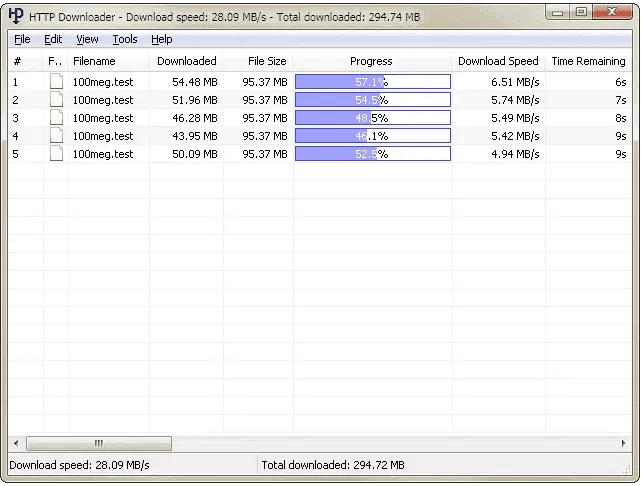Open the File menu
The height and width of the screenshot is (486, 642).
pyautogui.click(x=22, y=39)
